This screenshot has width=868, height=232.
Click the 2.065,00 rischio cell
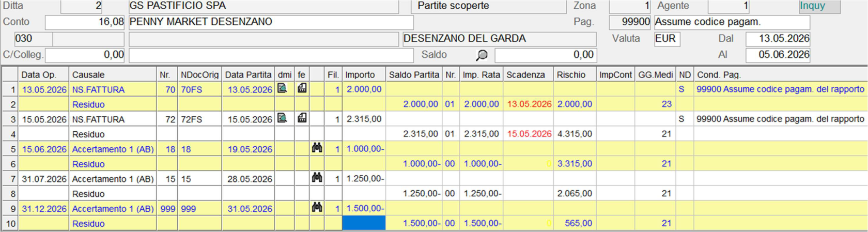click(575, 193)
